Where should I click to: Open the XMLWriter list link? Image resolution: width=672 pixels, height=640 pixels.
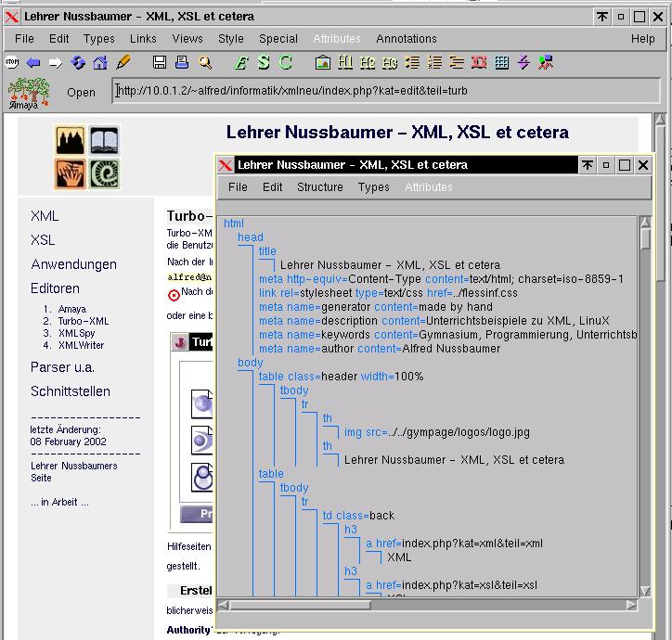click(x=81, y=345)
